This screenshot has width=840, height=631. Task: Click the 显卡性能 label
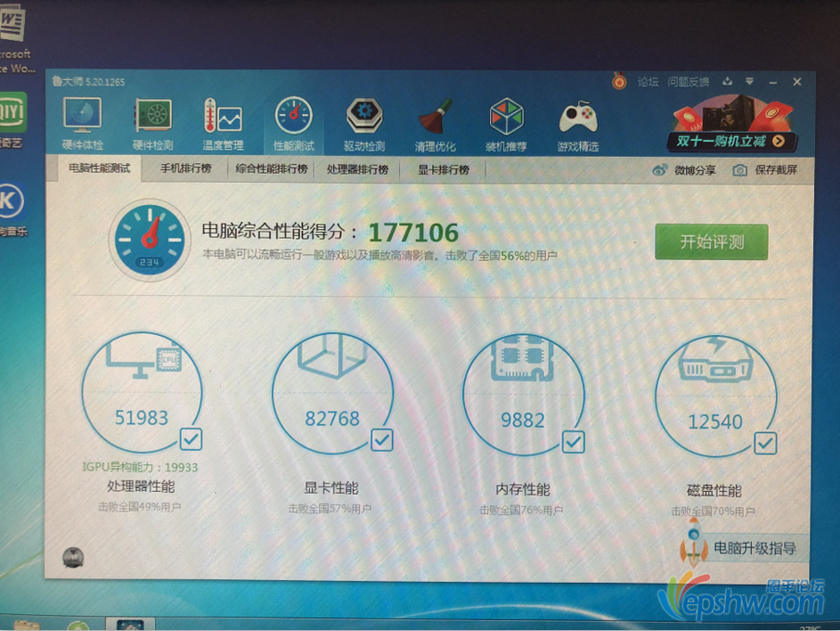coord(331,488)
